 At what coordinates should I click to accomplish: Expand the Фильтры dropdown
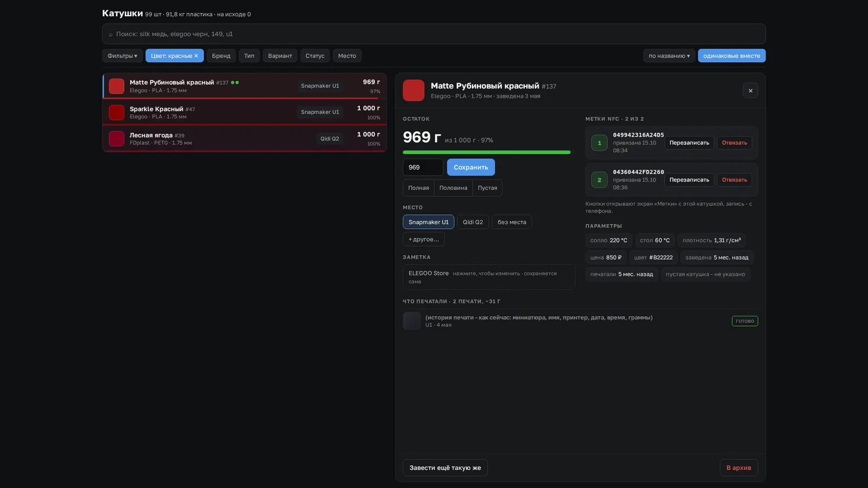(x=122, y=56)
